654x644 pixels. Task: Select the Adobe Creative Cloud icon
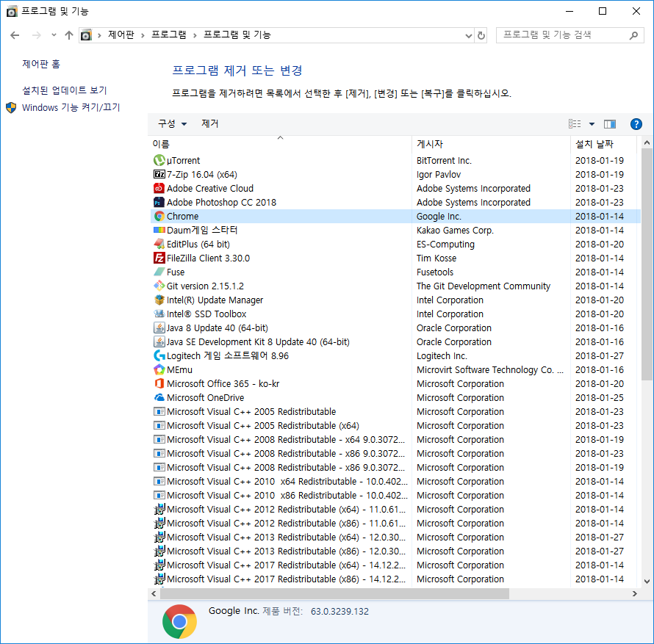(159, 188)
